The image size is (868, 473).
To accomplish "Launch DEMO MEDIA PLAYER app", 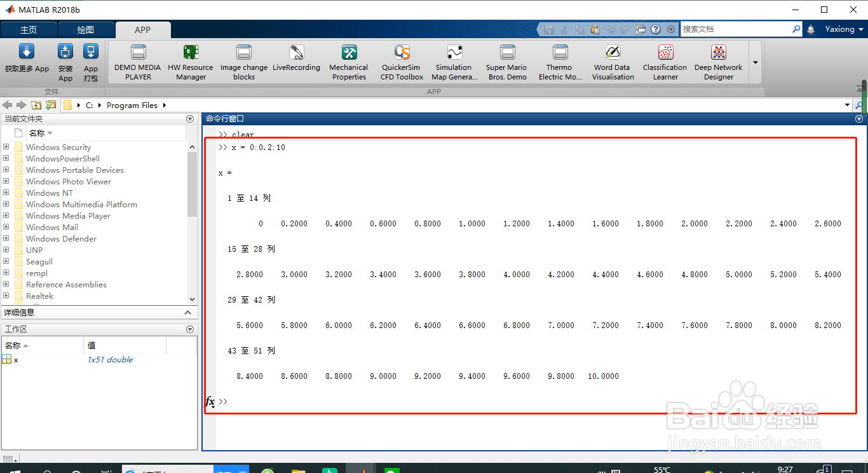I will [x=138, y=62].
